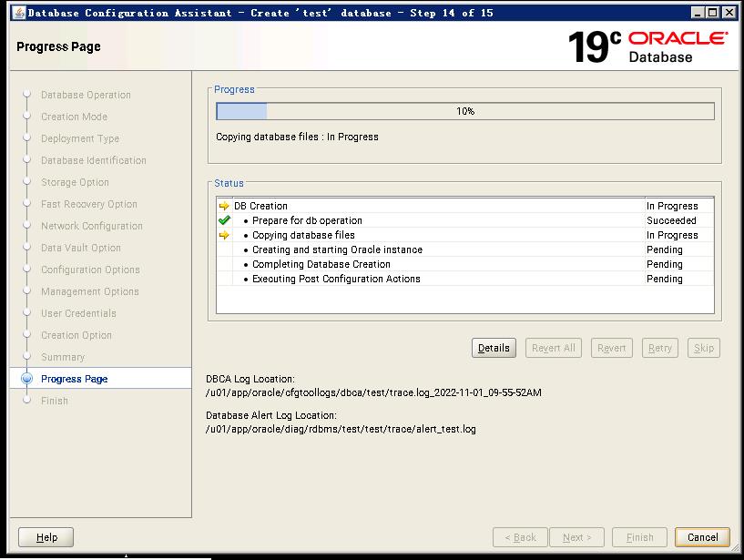This screenshot has height=560, width=744.
Task: Click the Back button
Action: (520, 537)
